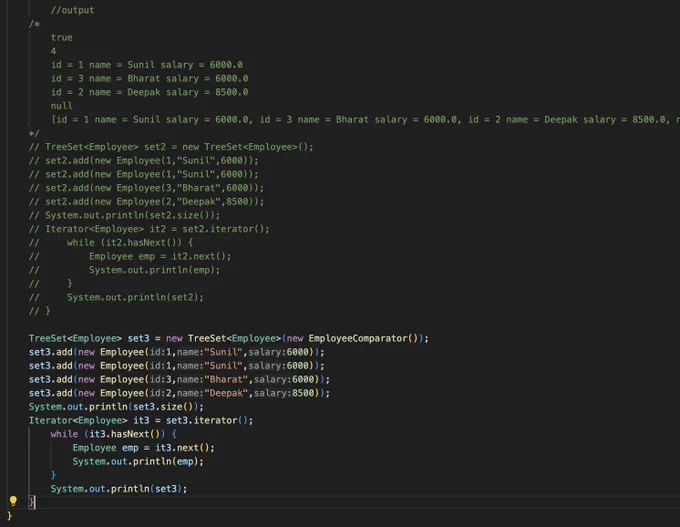The width and height of the screenshot is (680, 527).
Task: Click commented 'System.out.println(set2)' line
Action: pyautogui.click(x=116, y=298)
